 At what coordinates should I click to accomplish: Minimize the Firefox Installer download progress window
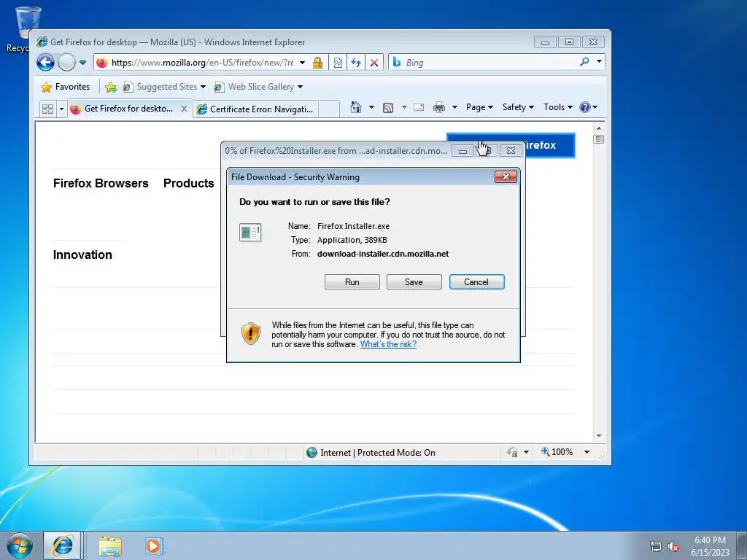(462, 151)
